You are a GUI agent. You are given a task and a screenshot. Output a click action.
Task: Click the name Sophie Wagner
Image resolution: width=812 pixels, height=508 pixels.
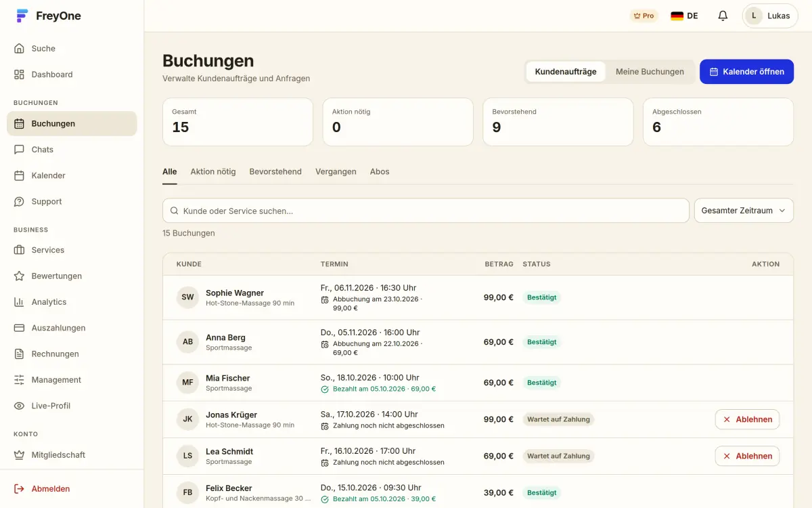[x=235, y=293]
